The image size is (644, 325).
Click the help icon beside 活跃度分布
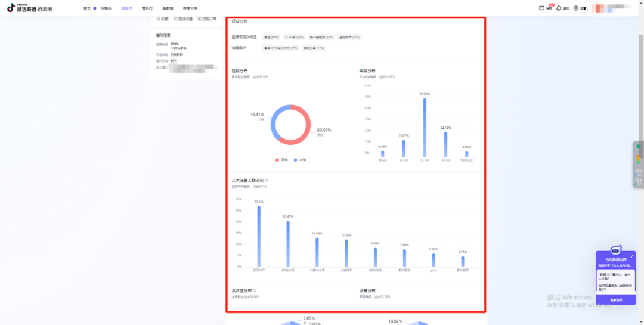pos(254,290)
